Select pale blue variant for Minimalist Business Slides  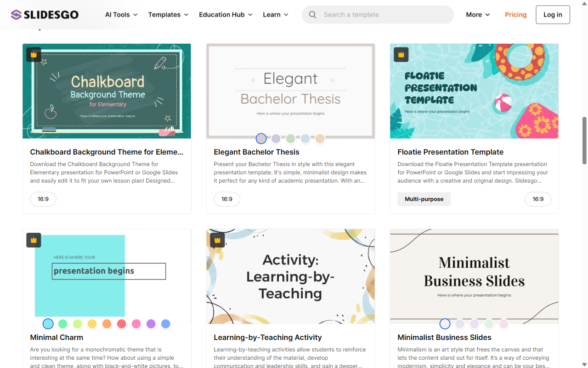[459, 324]
